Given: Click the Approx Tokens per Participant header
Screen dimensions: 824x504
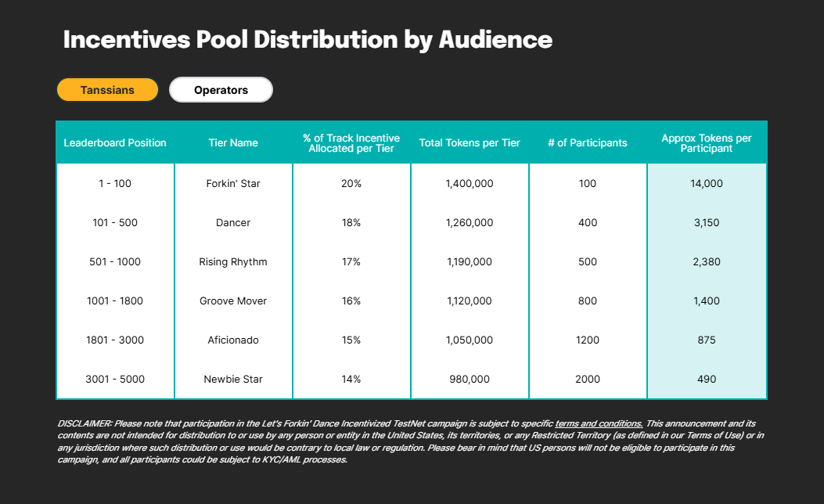Looking at the screenshot, I should coord(707,143).
